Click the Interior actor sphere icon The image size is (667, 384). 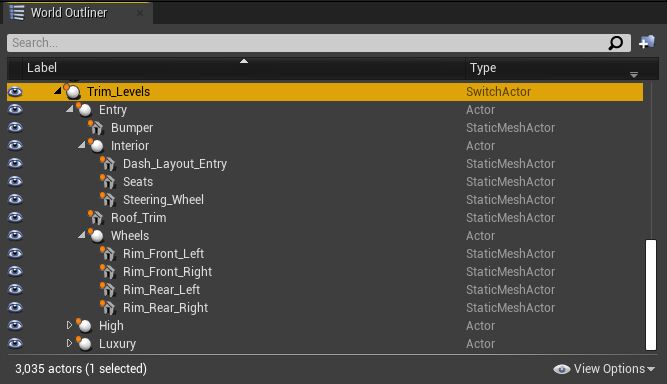(96, 146)
